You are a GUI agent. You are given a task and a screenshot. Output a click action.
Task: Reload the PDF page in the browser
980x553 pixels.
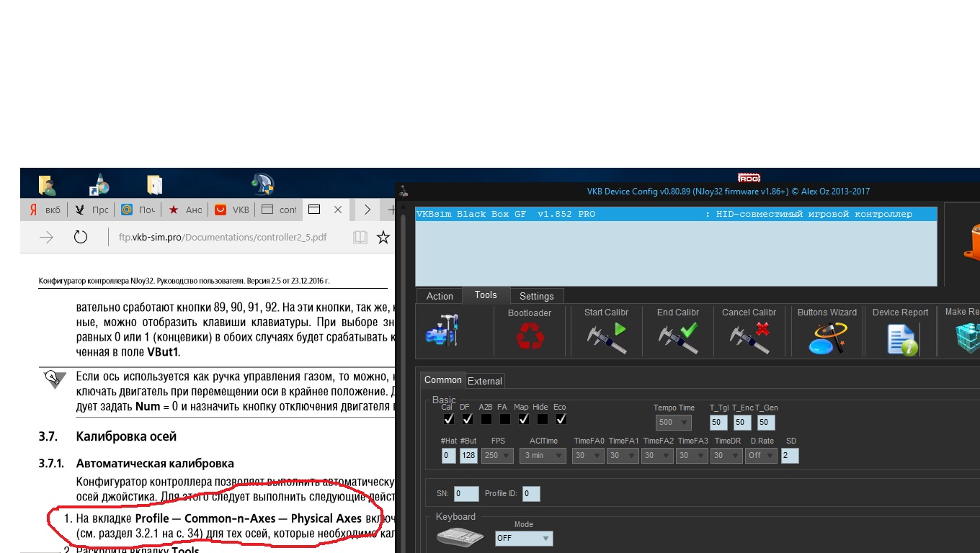pos(81,237)
